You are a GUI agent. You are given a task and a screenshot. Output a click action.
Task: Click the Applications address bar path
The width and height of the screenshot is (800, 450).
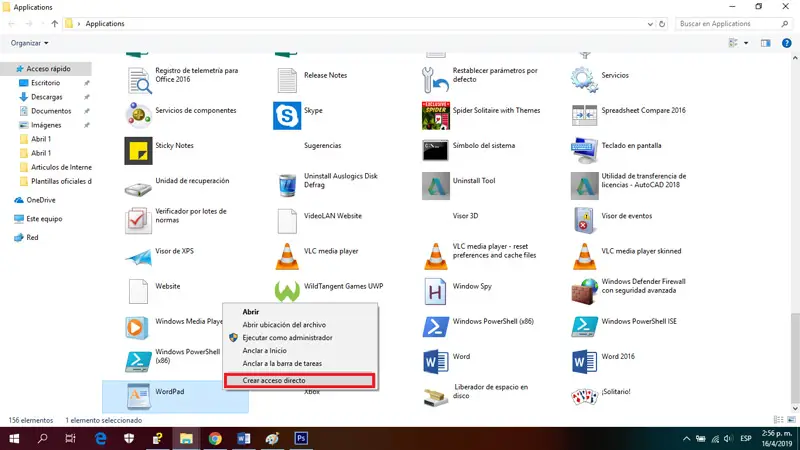(x=105, y=24)
